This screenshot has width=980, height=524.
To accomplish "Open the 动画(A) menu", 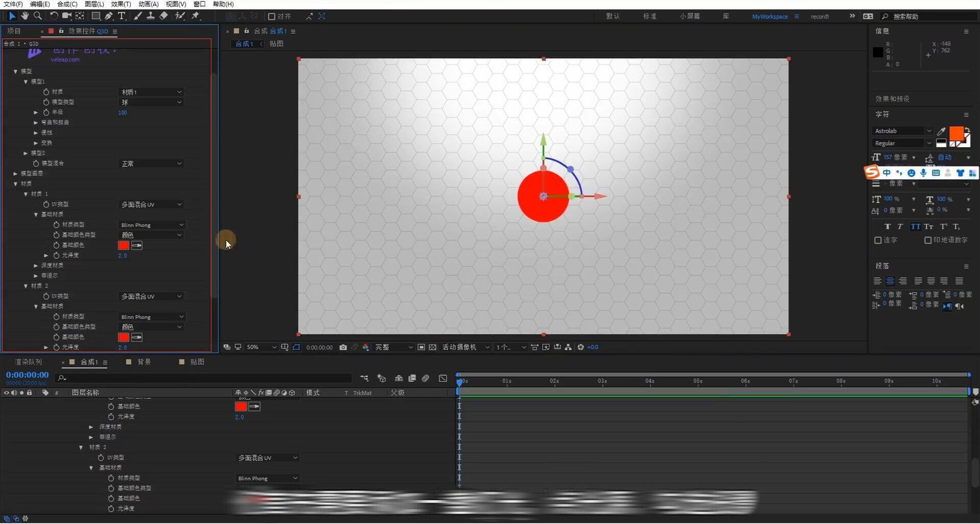I will [x=148, y=4].
